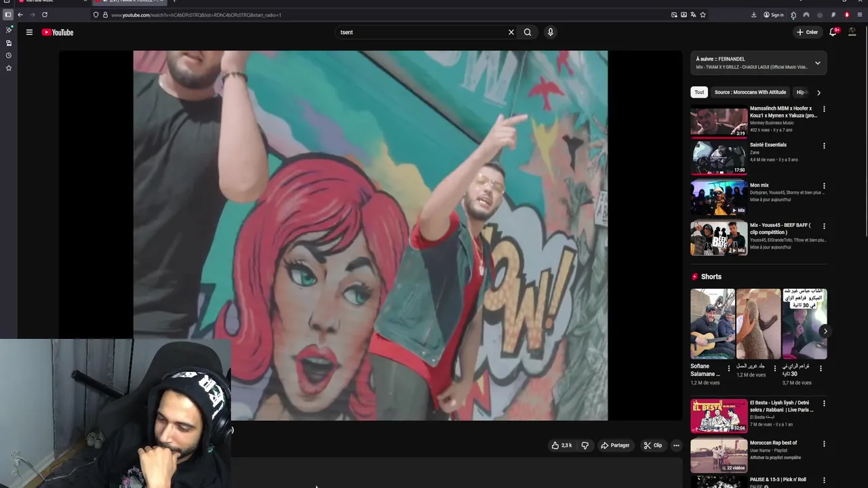Like the video with thumbs up
Screen dimensions: 868x488
(x=561, y=445)
